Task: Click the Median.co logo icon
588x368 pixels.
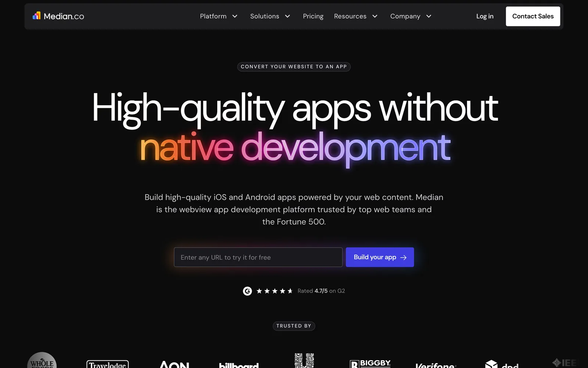Action: coord(36,16)
